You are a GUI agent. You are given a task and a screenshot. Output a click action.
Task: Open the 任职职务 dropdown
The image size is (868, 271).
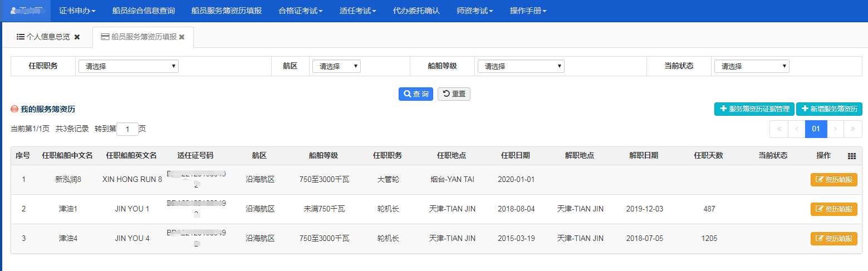click(128, 66)
